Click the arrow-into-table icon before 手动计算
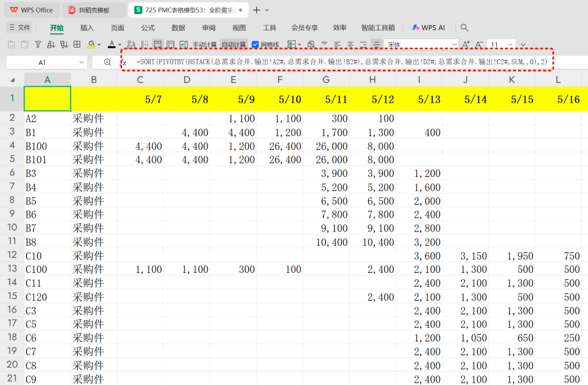This screenshot has width=588, height=385. click(x=183, y=45)
